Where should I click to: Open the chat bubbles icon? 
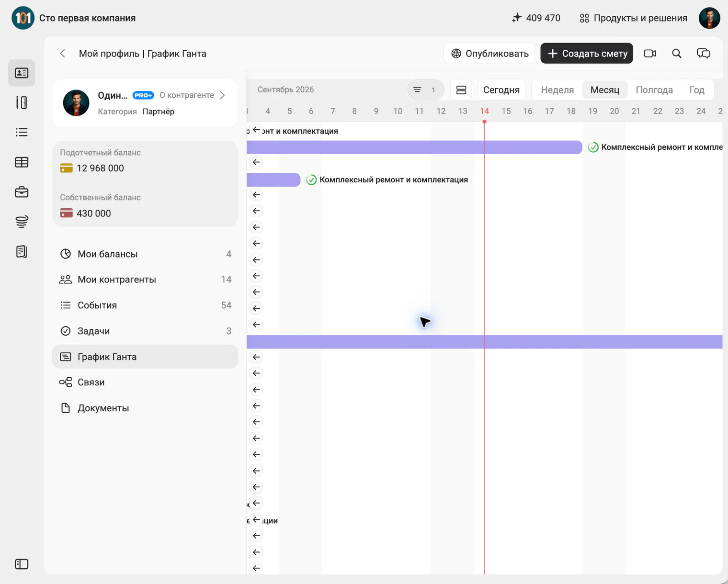[x=703, y=54]
